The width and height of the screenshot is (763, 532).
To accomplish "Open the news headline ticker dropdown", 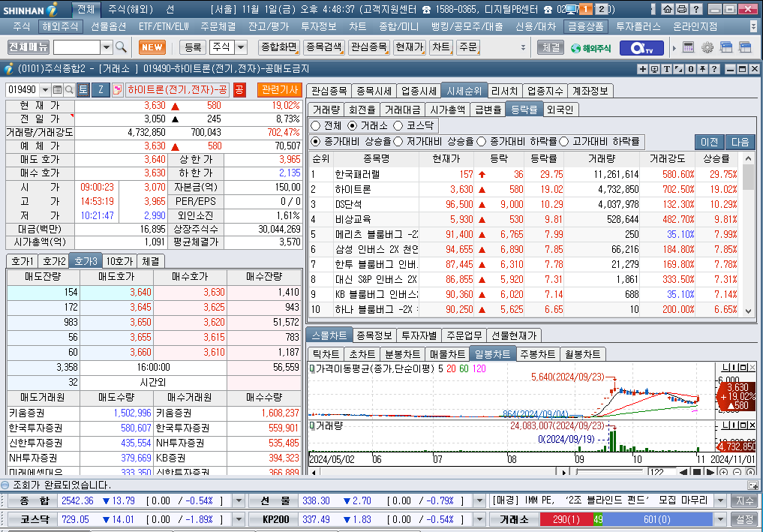I will click(x=721, y=500).
